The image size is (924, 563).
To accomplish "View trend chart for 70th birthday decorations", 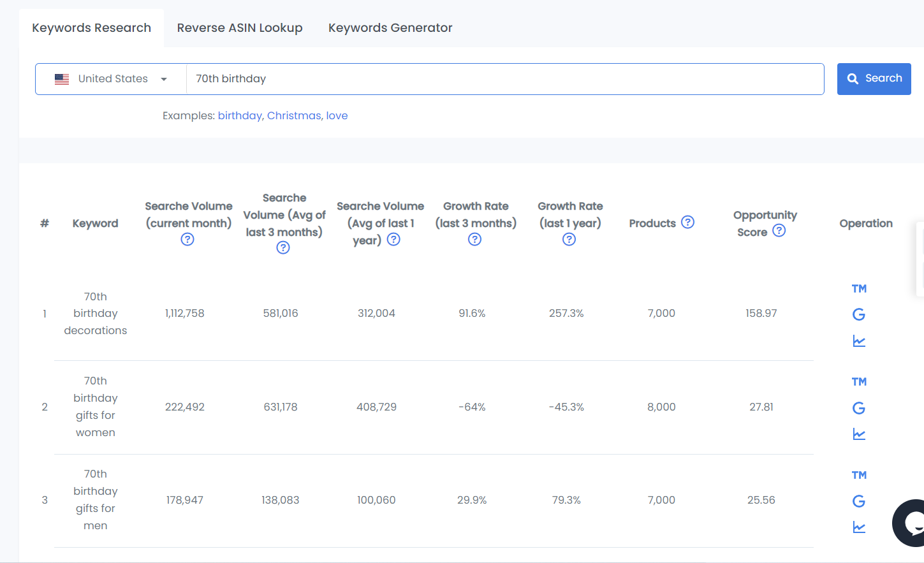I will [859, 341].
